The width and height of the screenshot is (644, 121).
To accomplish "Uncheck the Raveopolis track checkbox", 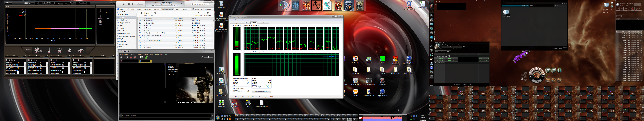I will 145,21.
